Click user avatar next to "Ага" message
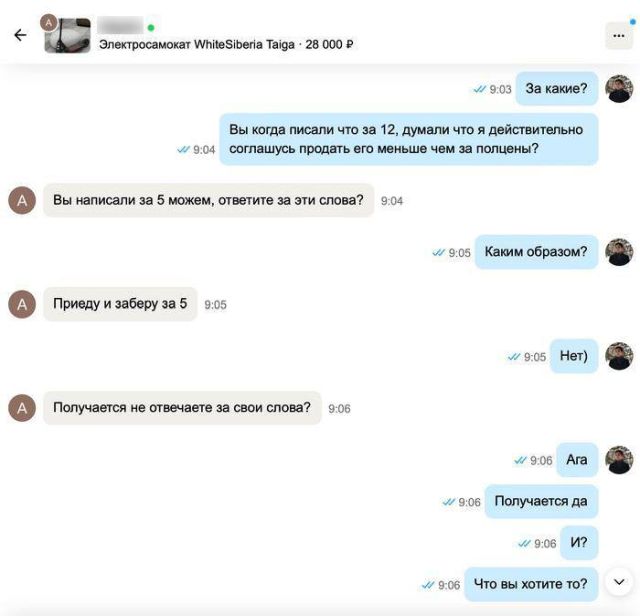The width and height of the screenshot is (640, 616). tap(619, 460)
